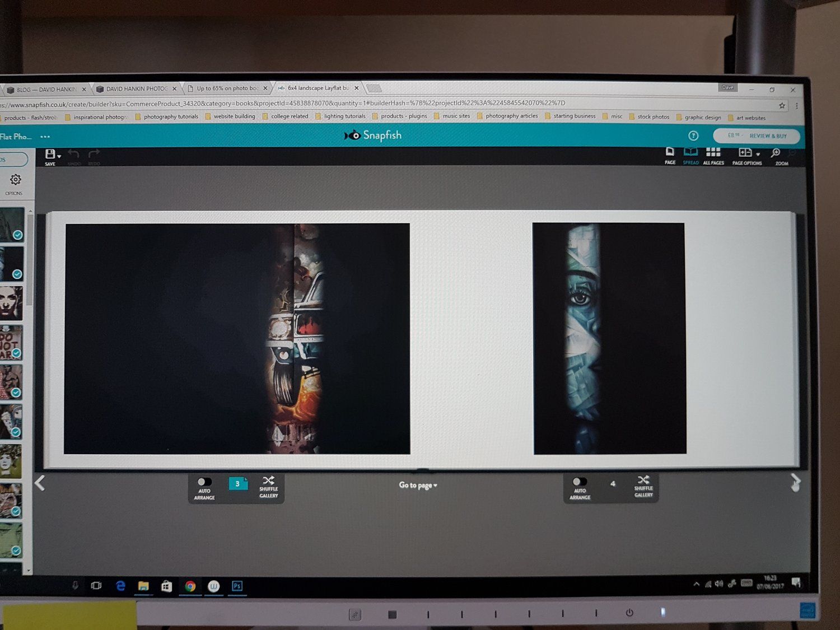Open Page Options layout icon
Viewport: 840px width, 630px height.
tap(745, 152)
